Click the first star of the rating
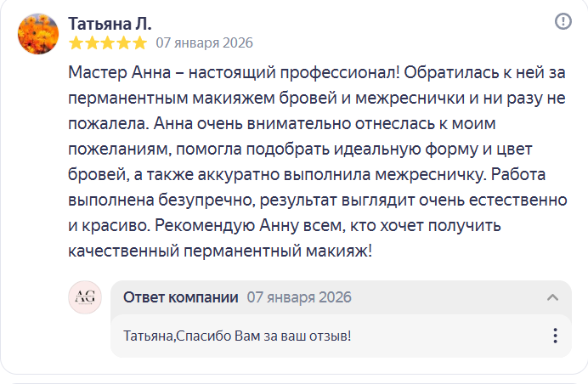Viewport: 588px width, 384px height. click(76, 42)
